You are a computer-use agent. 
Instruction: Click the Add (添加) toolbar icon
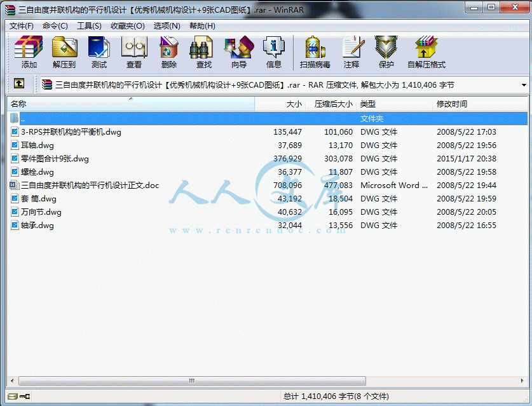pos(29,47)
